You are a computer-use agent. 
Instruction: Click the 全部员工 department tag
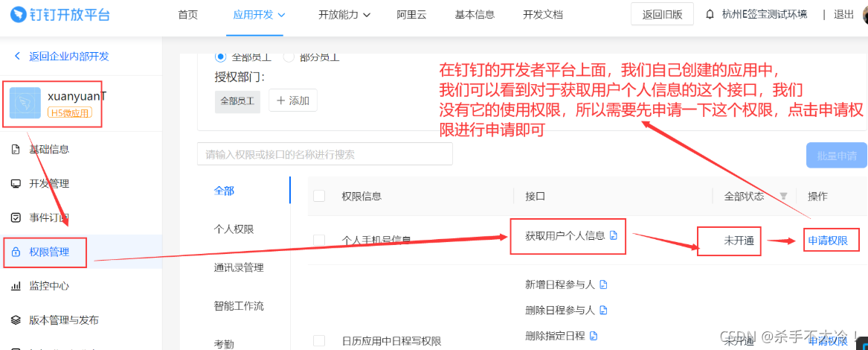coord(237,101)
